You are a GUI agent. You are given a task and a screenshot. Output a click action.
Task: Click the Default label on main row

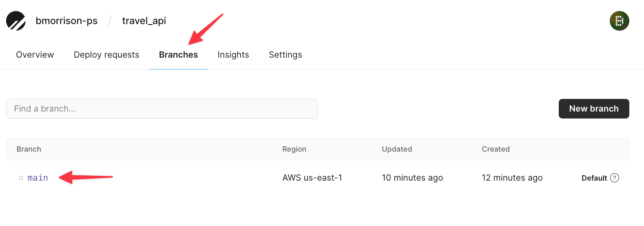tap(594, 178)
